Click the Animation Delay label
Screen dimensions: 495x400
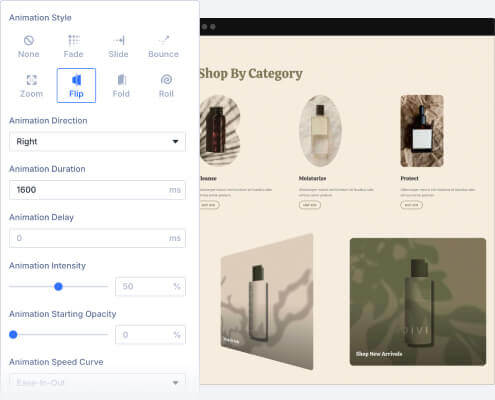pos(41,217)
